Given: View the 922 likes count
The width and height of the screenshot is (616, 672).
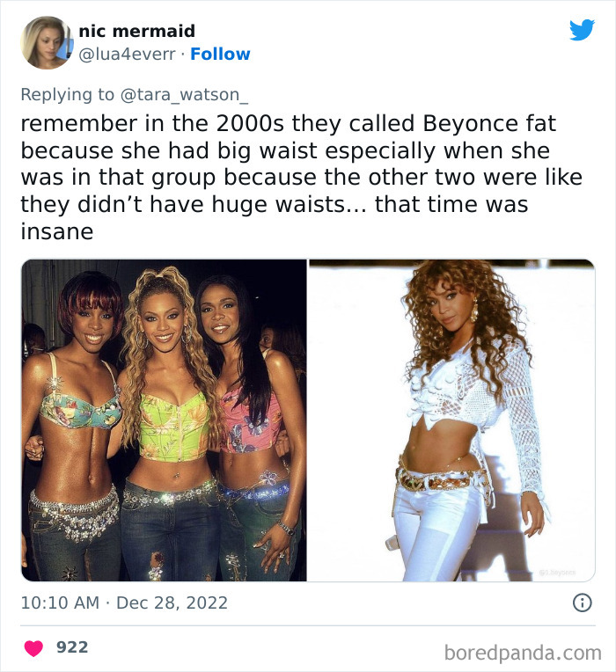Looking at the screenshot, I should click(x=72, y=647).
